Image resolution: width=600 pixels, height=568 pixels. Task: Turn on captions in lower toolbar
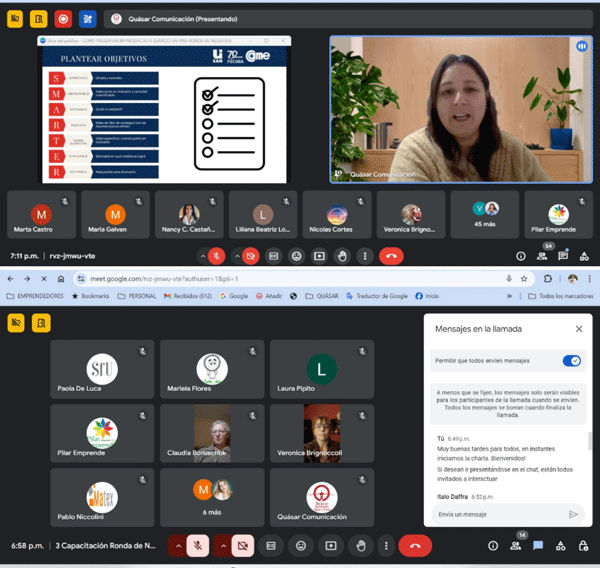pyautogui.click(x=270, y=546)
